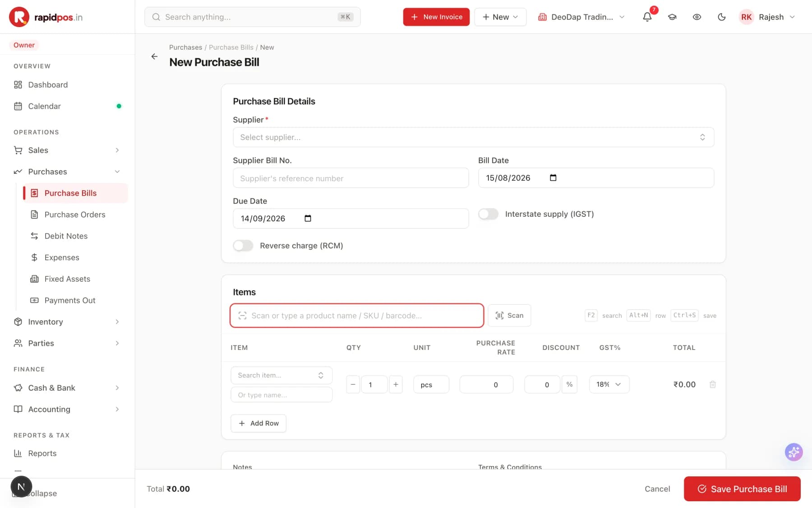Open the DeoDap Trading company switcher
Viewport: 812px width, 508px height.
click(581, 17)
